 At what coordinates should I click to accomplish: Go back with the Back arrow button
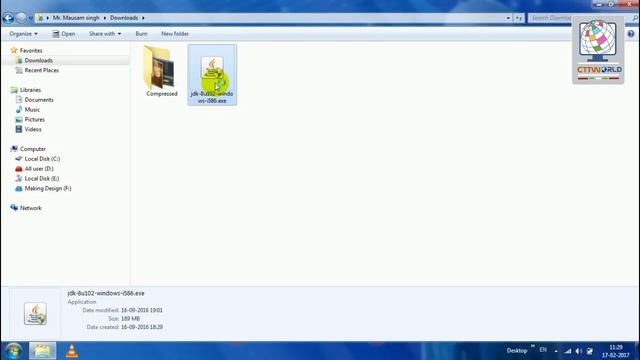[x=8, y=18]
